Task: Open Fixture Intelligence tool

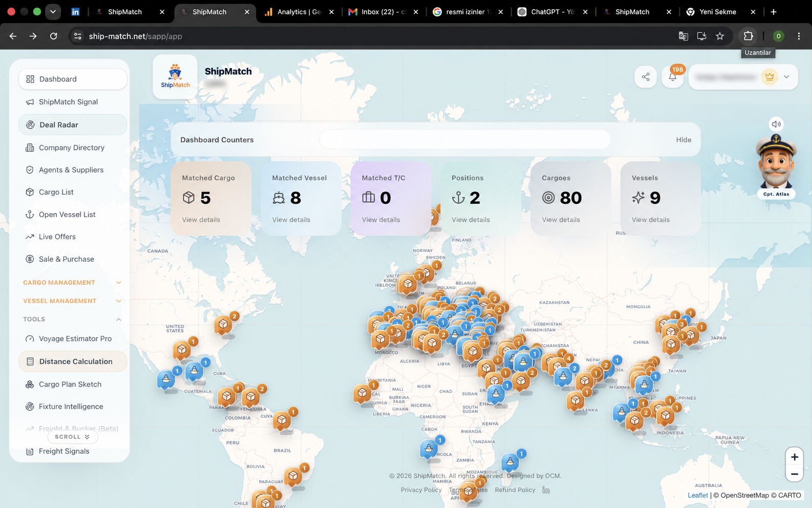Action: [x=73, y=407]
